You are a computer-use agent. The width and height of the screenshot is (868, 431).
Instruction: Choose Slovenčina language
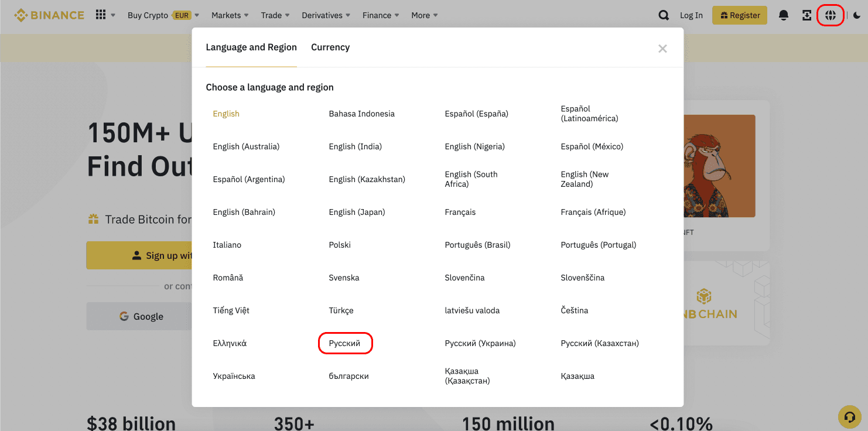pos(465,278)
